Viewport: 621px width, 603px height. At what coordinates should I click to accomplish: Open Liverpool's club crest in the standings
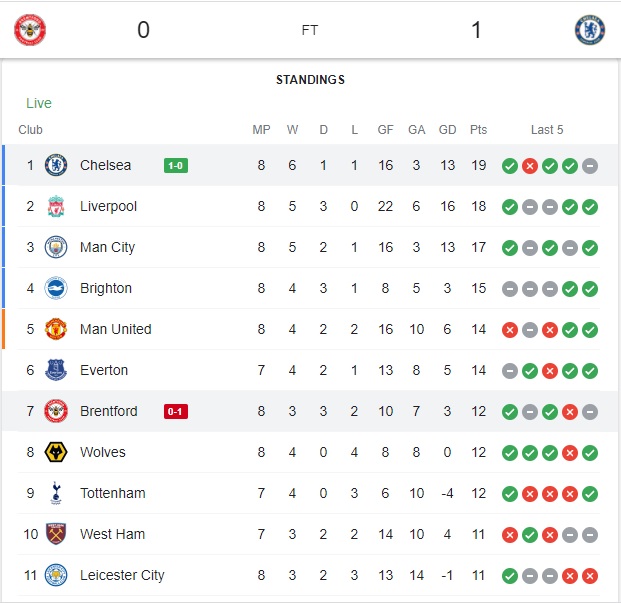(56, 206)
